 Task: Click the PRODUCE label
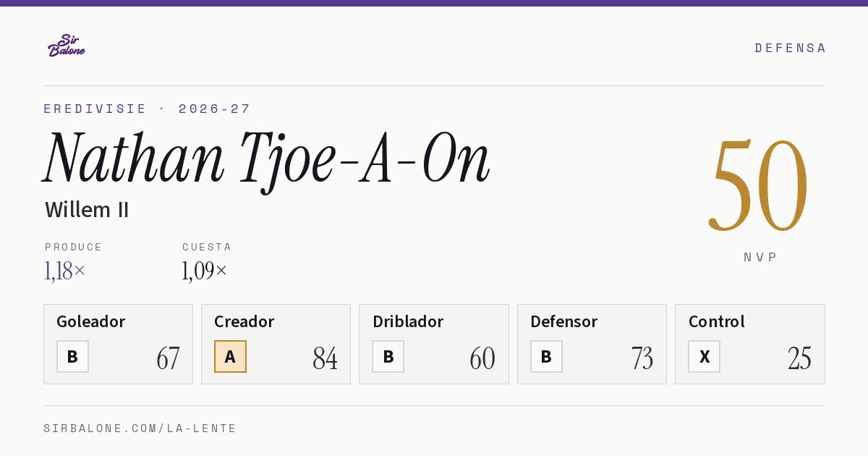74,247
